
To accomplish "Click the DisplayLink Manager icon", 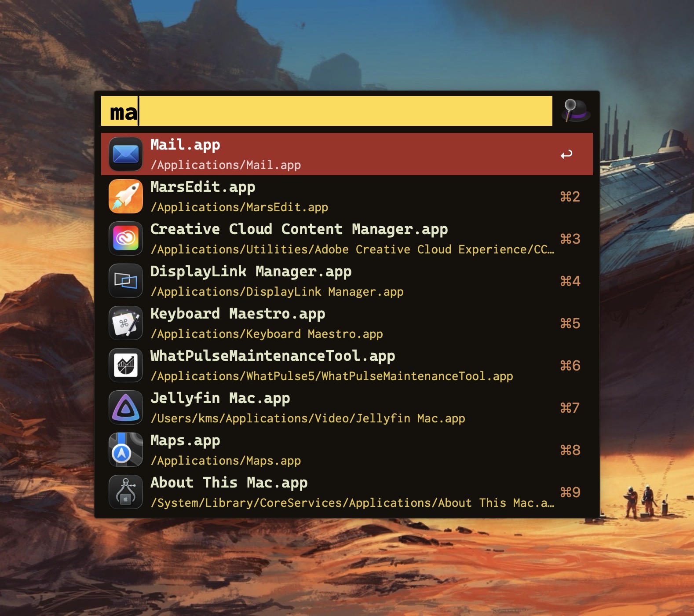I will [x=126, y=281].
